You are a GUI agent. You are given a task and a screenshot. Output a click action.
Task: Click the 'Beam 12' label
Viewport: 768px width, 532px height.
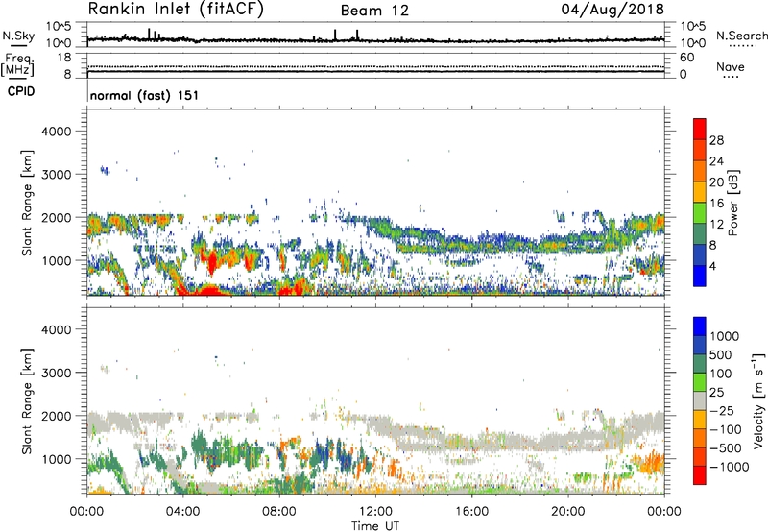pyautogui.click(x=374, y=11)
